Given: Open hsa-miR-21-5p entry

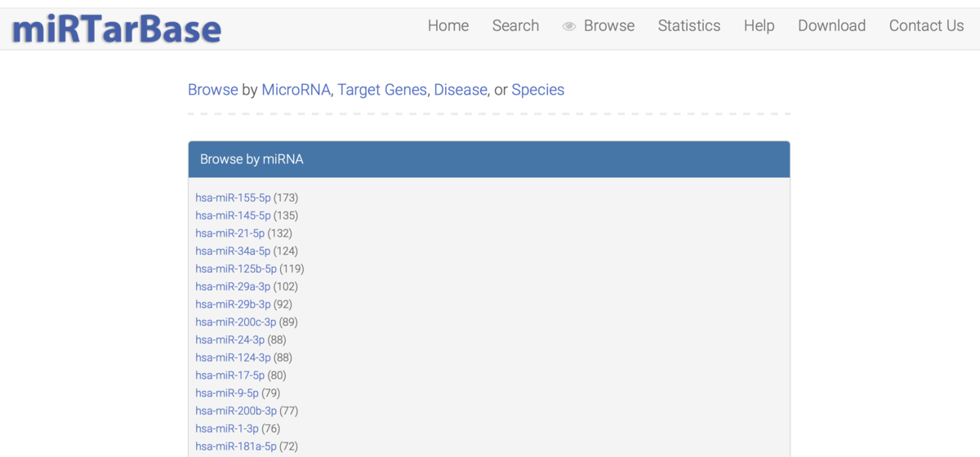Looking at the screenshot, I should [x=229, y=233].
